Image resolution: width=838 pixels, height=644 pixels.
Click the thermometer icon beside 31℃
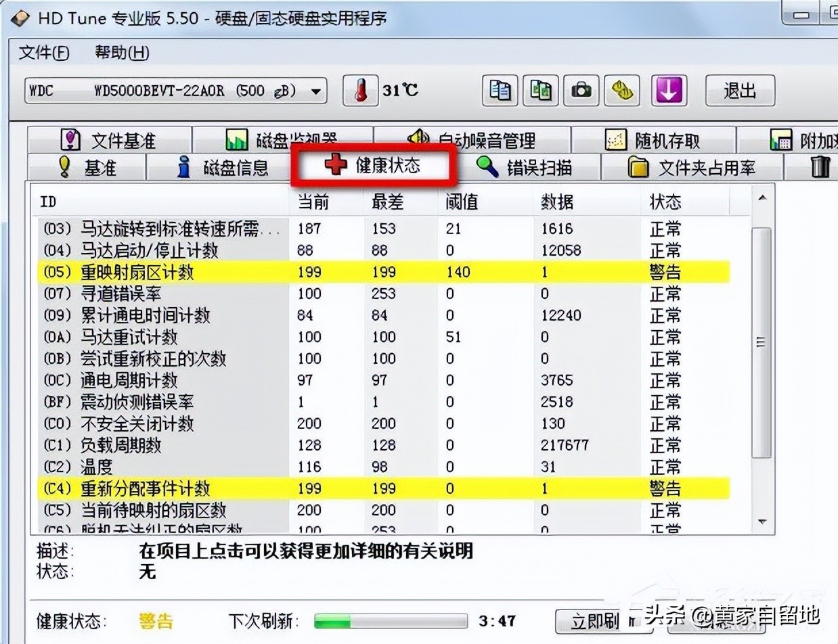[x=360, y=90]
